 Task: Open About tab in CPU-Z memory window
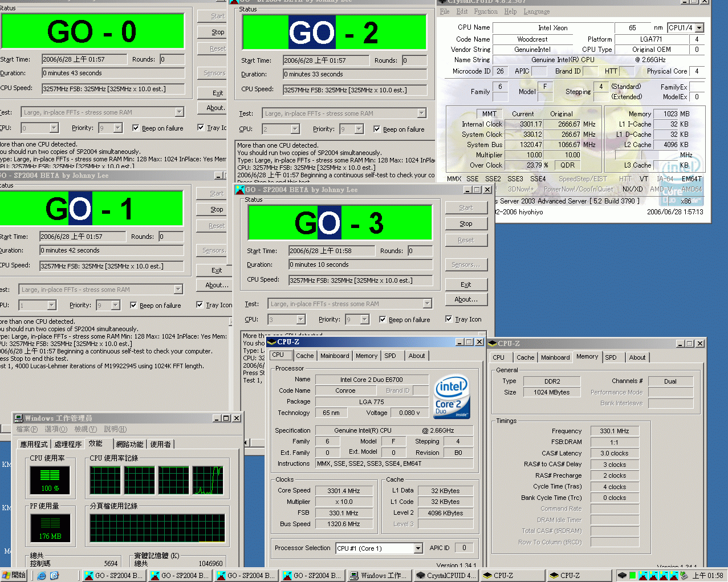(637, 357)
